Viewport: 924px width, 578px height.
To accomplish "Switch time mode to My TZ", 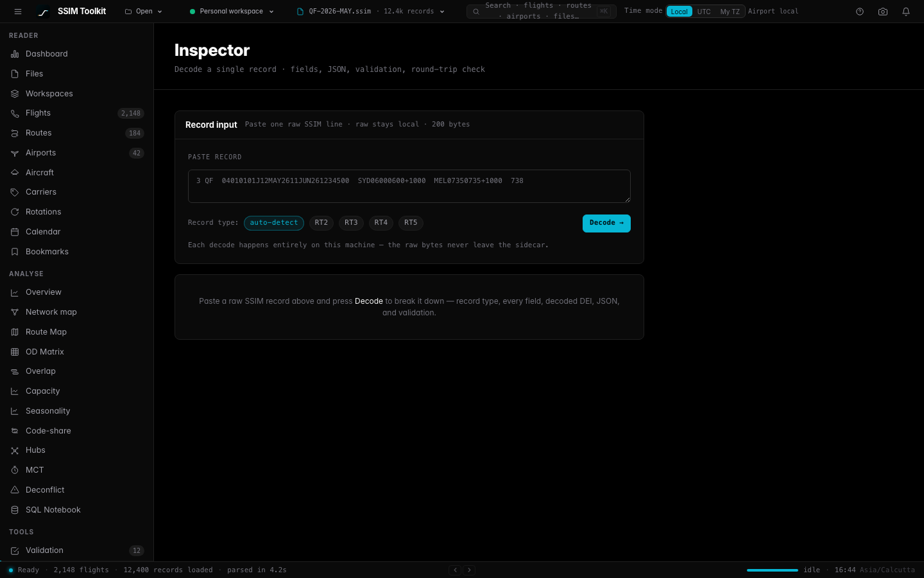I will [x=730, y=12].
